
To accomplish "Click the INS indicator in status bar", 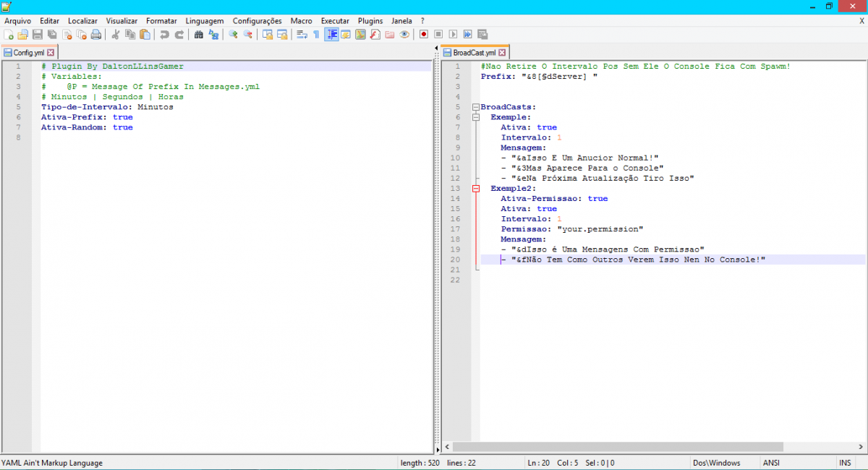I will point(845,463).
